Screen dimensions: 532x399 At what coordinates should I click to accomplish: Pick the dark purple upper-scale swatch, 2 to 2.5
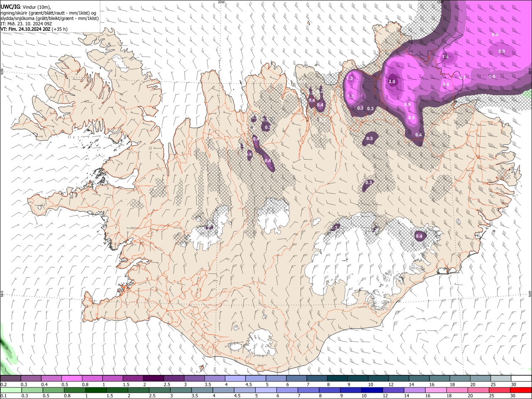click(153, 378)
